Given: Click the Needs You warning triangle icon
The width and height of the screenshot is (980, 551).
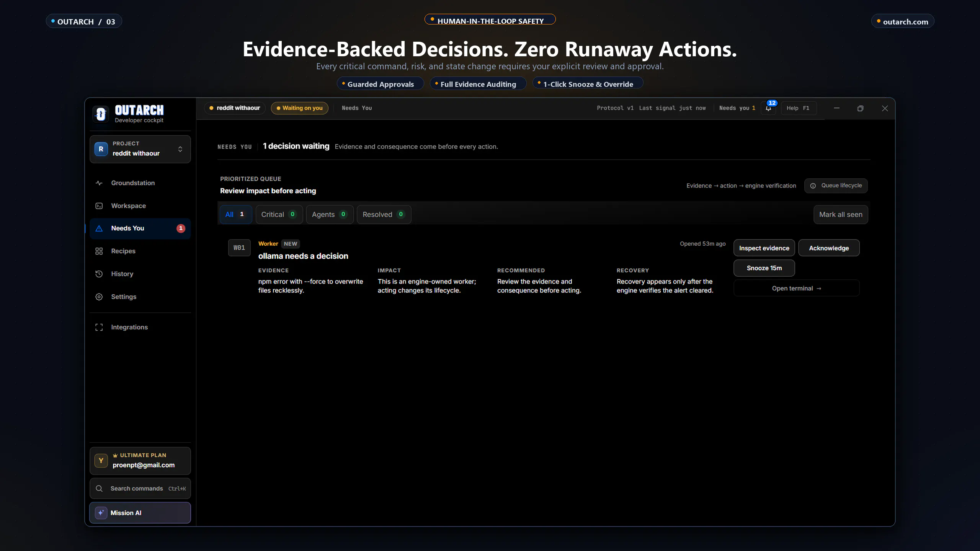Looking at the screenshot, I should click(x=99, y=228).
